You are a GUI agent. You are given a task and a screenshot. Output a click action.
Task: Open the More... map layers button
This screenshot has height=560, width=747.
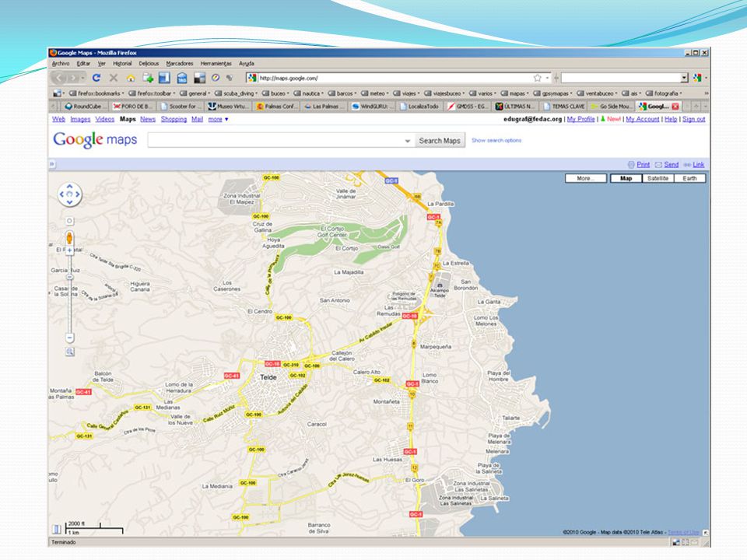(585, 178)
